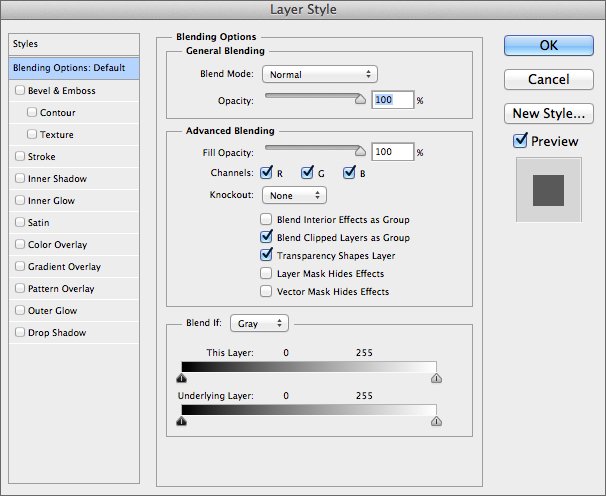Open the Blend If Gray dropdown
The image size is (606, 496).
click(259, 323)
